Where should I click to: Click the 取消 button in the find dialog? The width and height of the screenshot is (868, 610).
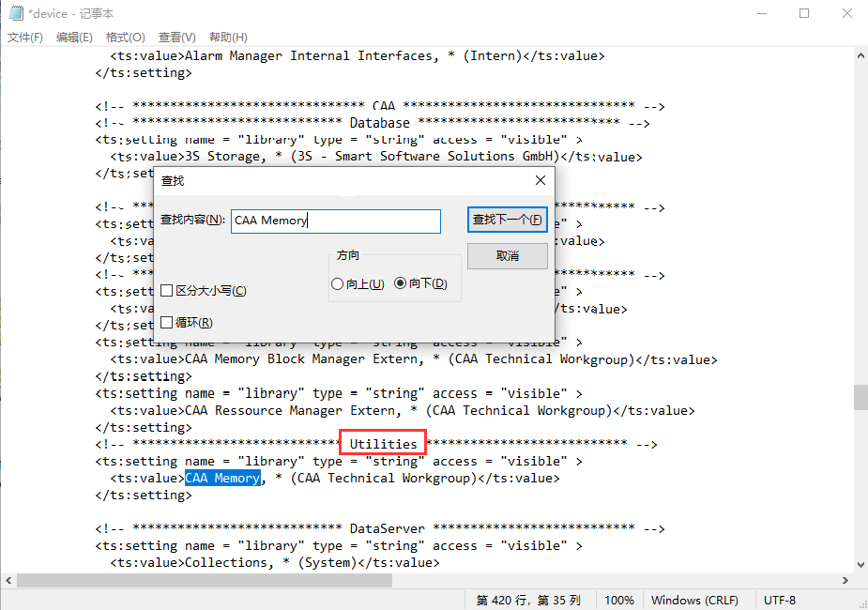(507, 255)
